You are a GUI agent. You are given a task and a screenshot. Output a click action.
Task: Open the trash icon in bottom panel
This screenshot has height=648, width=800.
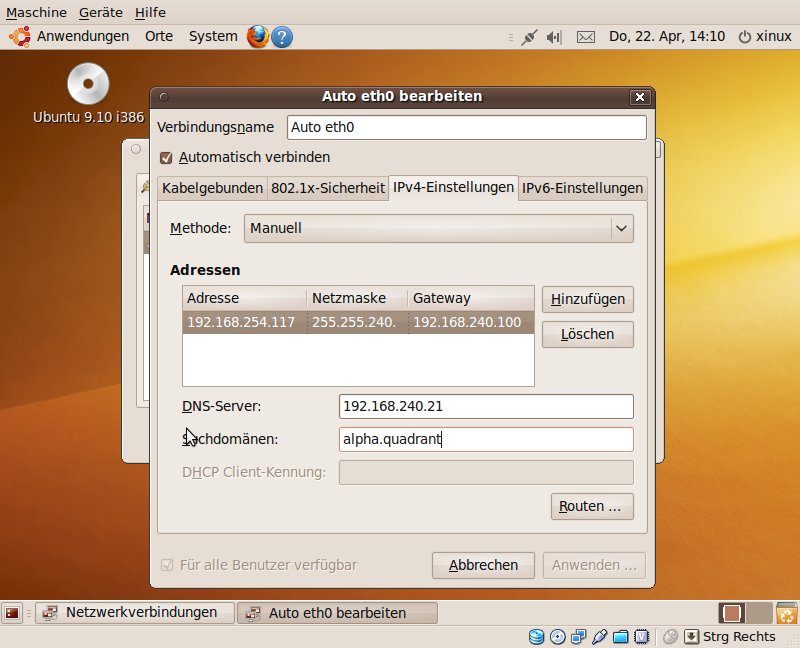tap(788, 612)
